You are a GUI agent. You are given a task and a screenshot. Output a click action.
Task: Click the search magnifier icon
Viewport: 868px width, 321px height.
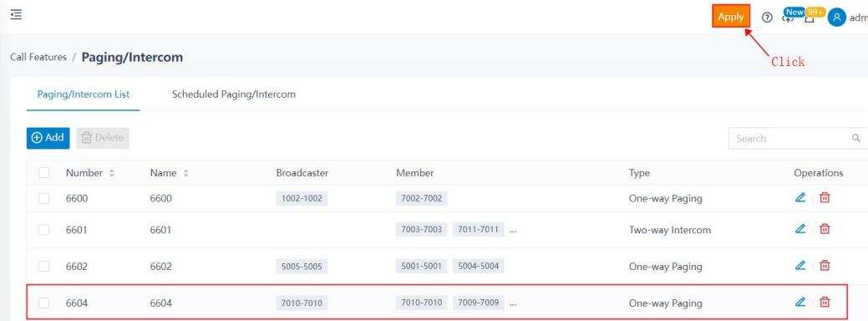(856, 139)
